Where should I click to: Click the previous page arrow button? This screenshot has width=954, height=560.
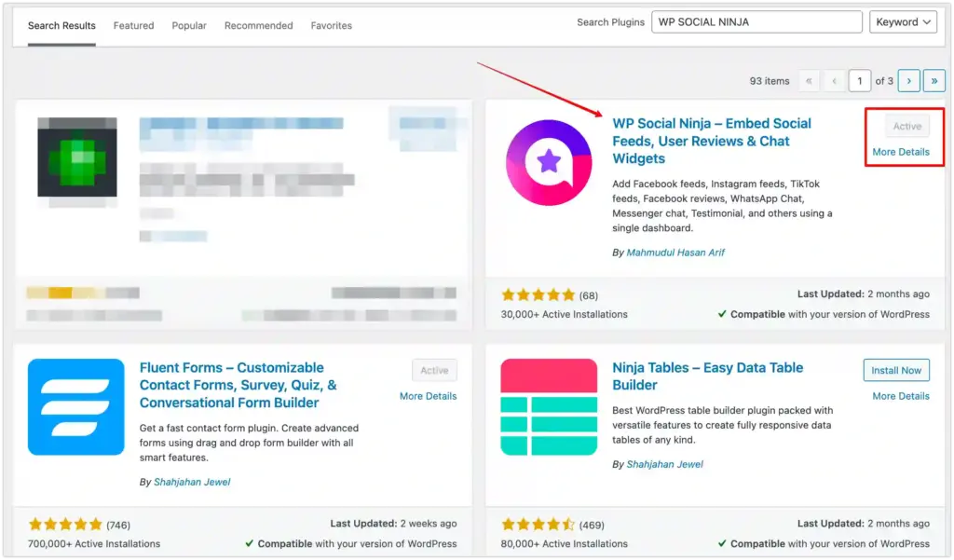pyautogui.click(x=834, y=81)
